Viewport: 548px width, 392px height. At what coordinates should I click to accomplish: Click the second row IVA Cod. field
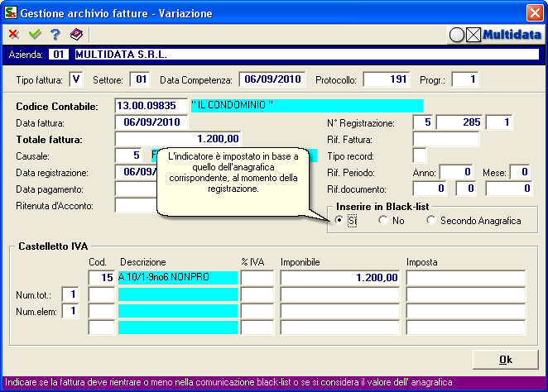[x=102, y=294]
